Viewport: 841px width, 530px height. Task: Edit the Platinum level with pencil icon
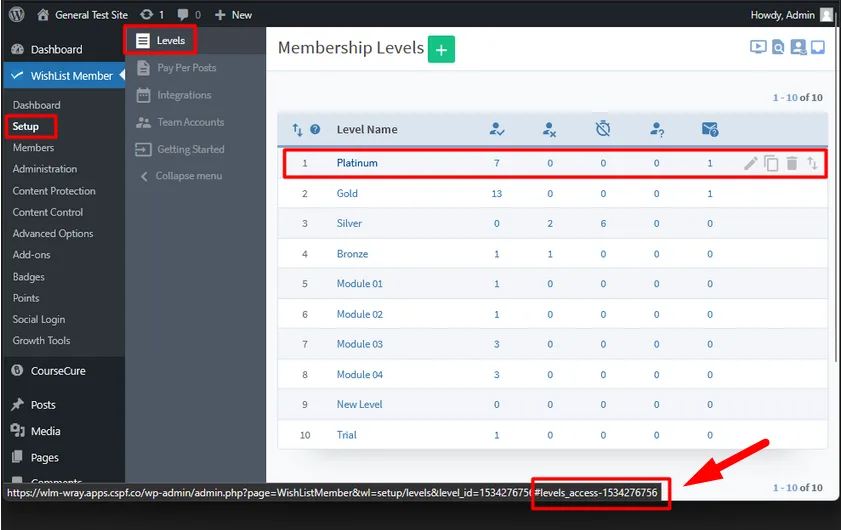[751, 163]
